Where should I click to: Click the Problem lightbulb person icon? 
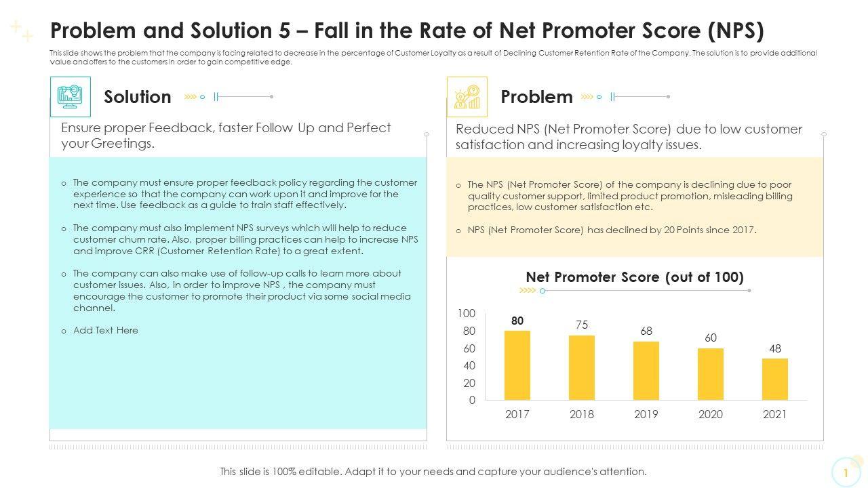pos(467,97)
